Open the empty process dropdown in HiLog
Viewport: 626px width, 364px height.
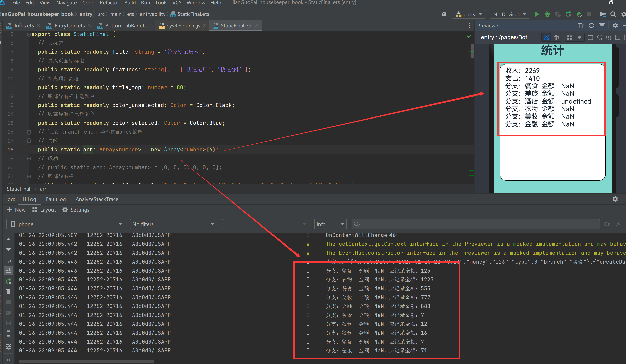(x=265, y=224)
